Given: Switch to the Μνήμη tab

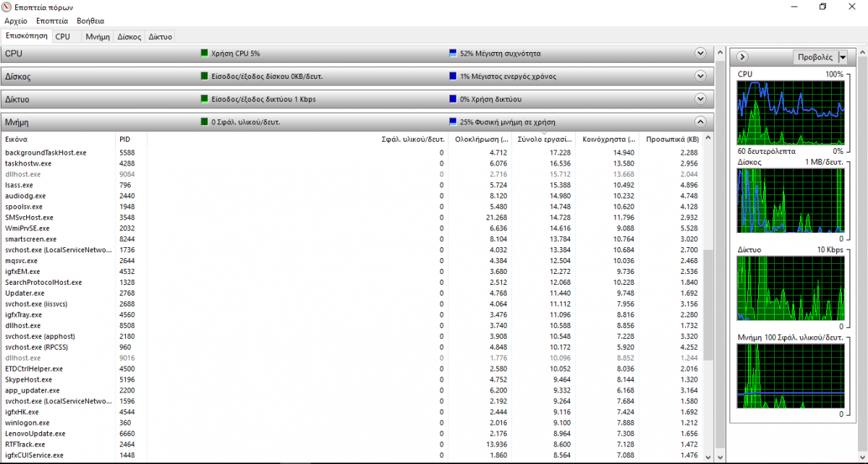Looking at the screenshot, I should [98, 36].
